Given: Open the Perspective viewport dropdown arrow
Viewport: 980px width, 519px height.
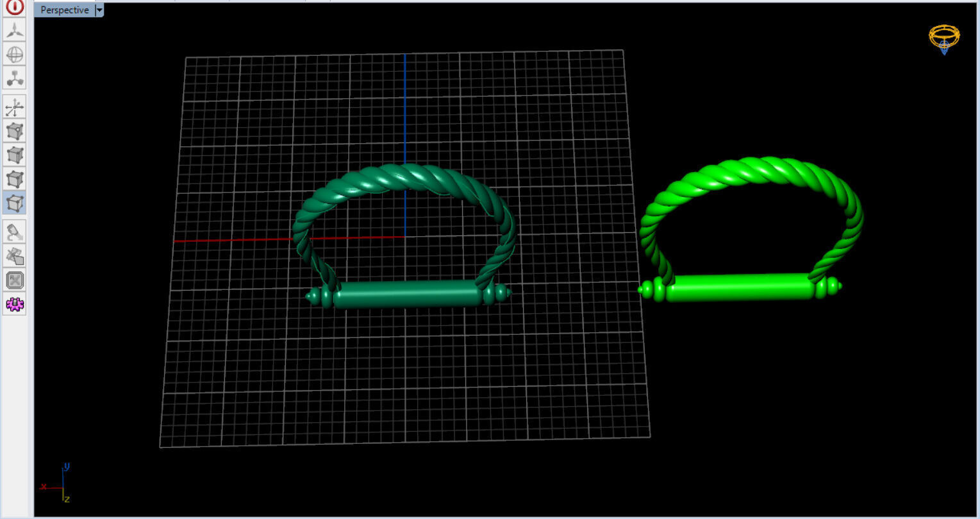Looking at the screenshot, I should [99, 10].
